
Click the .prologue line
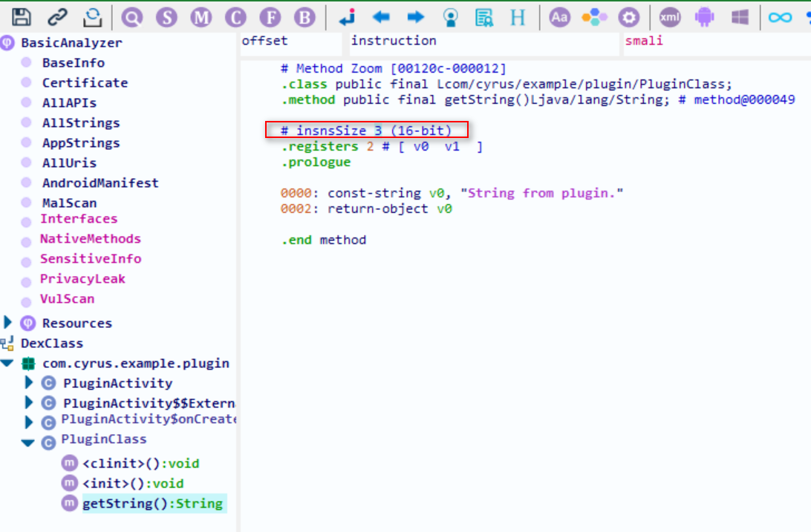pos(316,162)
